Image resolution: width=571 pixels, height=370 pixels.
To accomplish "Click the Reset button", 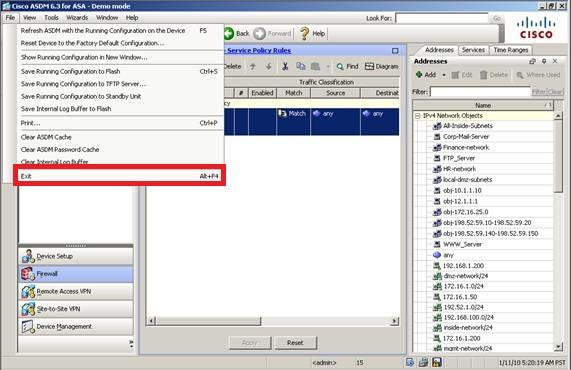I will coord(295,343).
